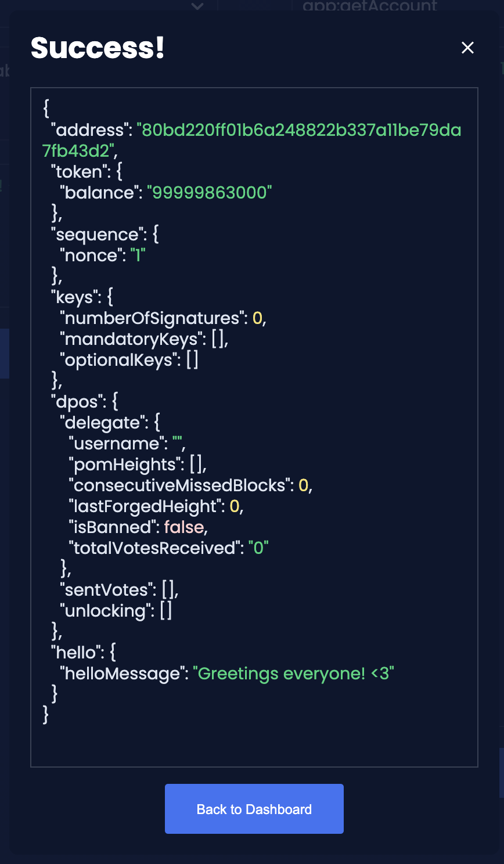This screenshot has width=504, height=864.
Task: Select the mandatoryKeys empty array line
Action: (144, 339)
